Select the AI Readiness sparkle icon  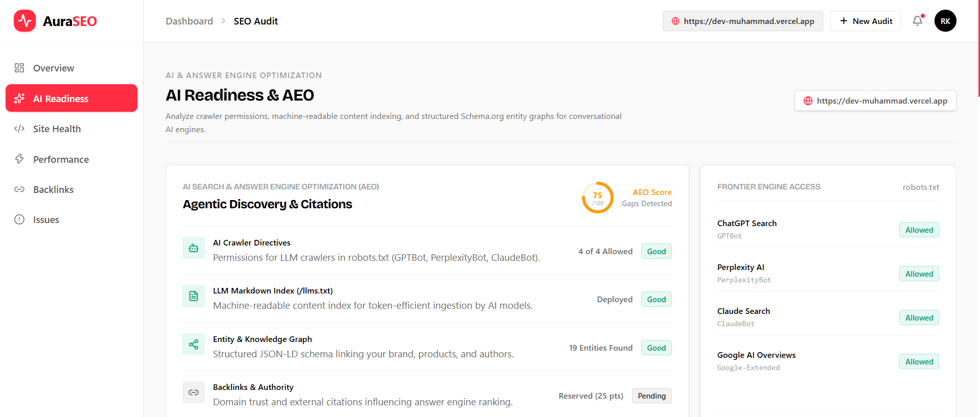point(19,99)
